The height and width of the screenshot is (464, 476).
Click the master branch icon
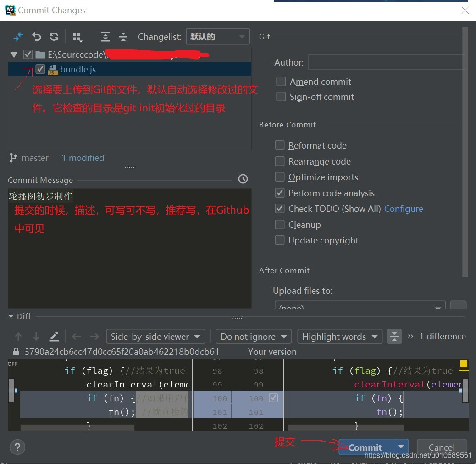[13, 158]
